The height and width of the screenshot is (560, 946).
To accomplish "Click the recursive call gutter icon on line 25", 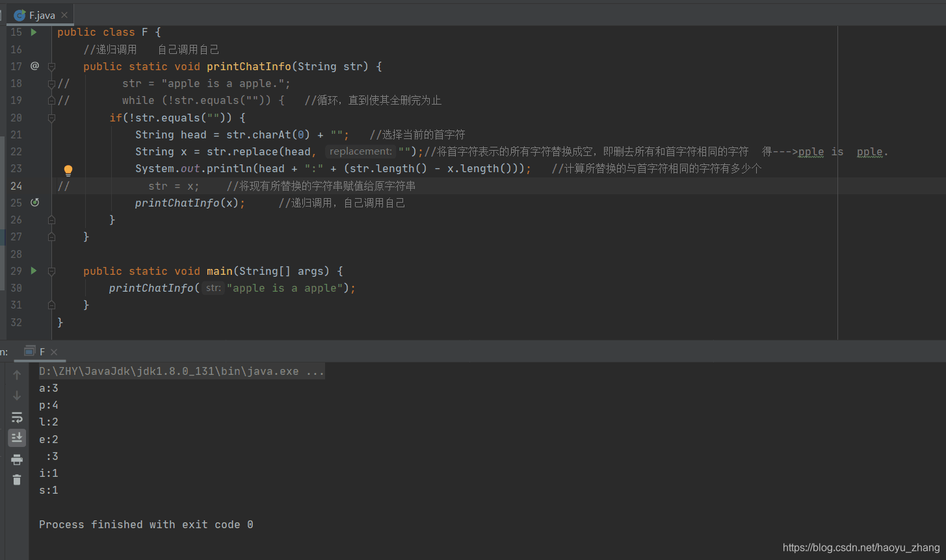I will (34, 203).
